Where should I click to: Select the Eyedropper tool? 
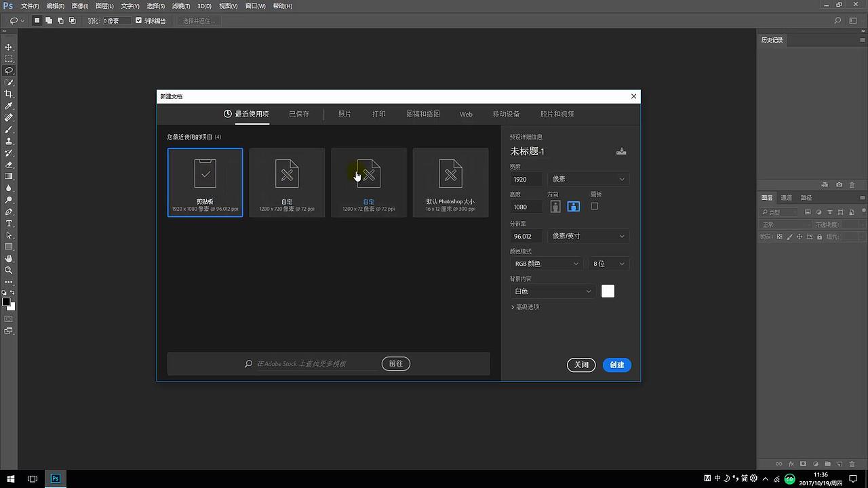pyautogui.click(x=9, y=106)
